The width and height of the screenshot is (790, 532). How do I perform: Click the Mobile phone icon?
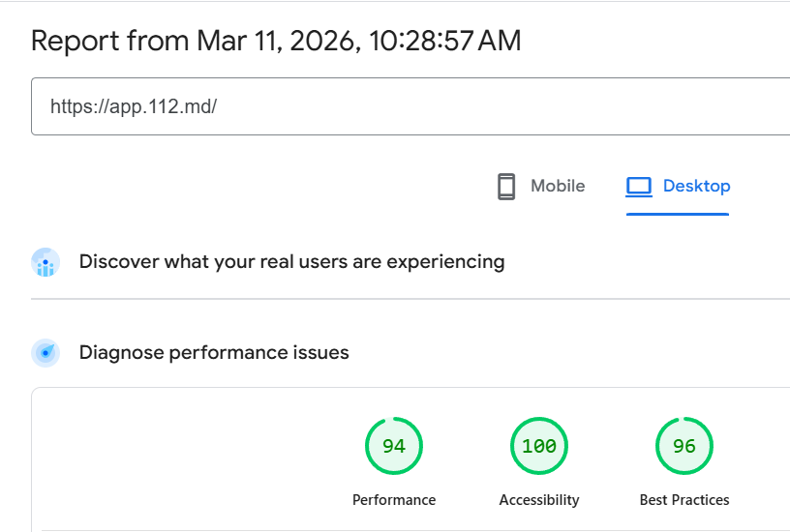point(506,187)
